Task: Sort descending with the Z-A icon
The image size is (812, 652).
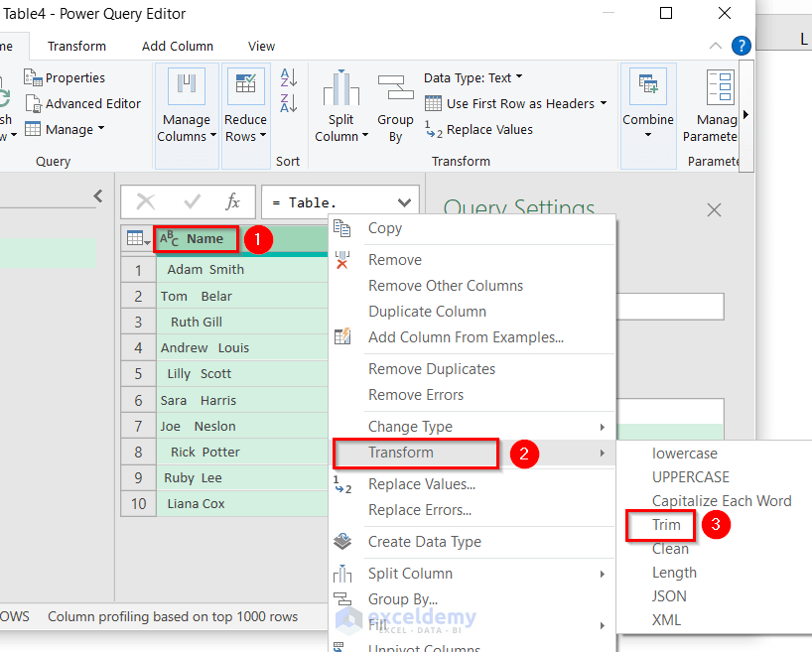Action: click(x=289, y=102)
